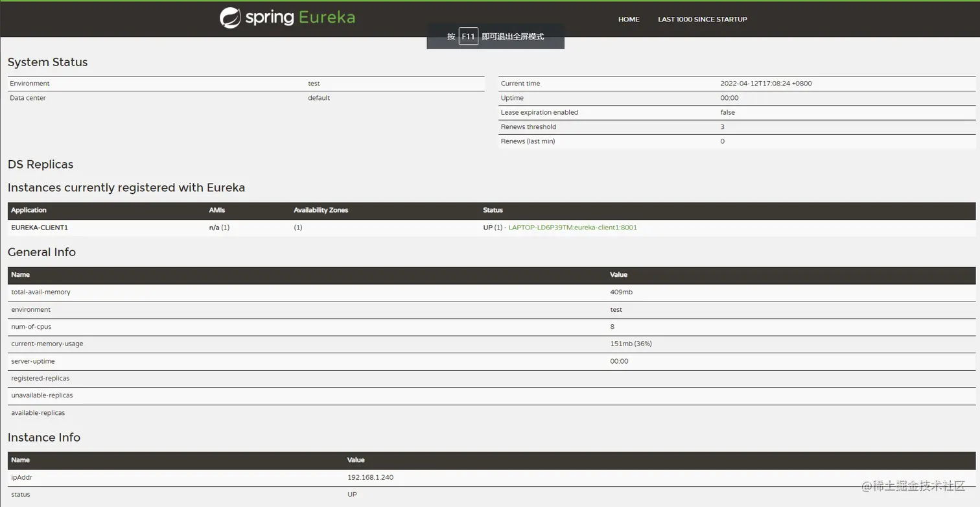
Task: Select the n/a (1) AMIs cell
Action: [x=219, y=228]
